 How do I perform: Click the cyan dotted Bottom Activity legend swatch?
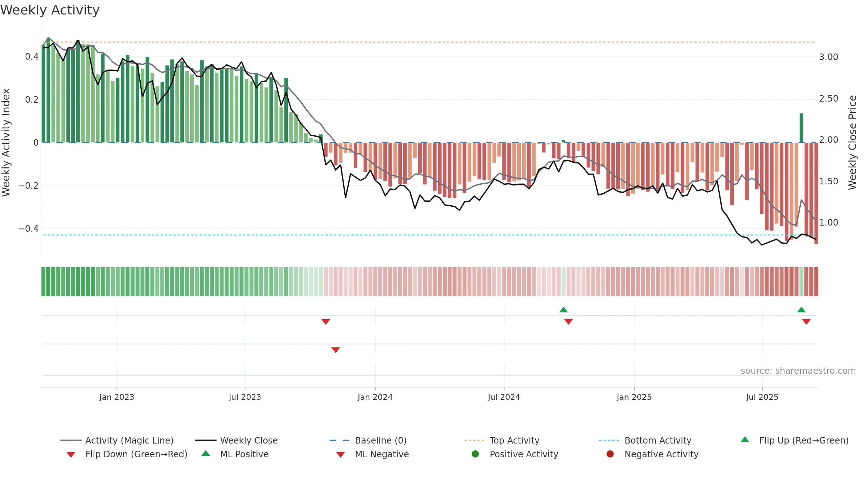pyautogui.click(x=609, y=440)
